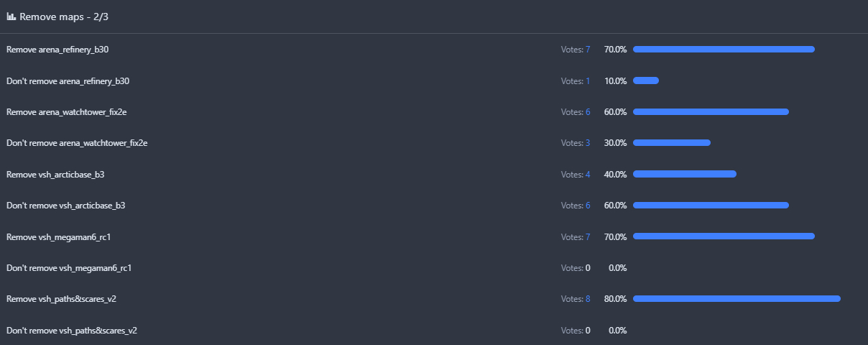Click the 40% bar for Remove vsh_arcticbase_b3
The height and width of the screenshot is (345, 868).
click(685, 174)
